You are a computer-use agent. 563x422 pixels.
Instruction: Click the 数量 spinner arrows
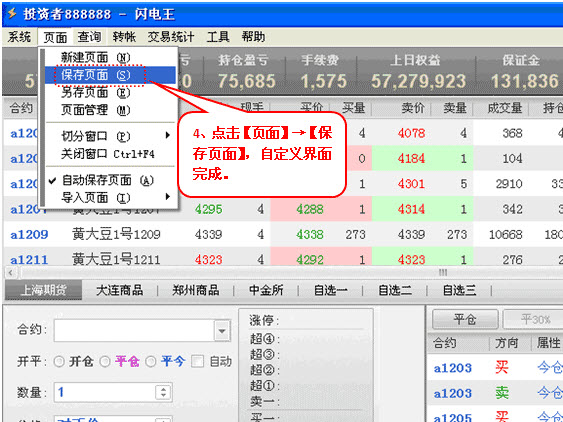pos(163,392)
